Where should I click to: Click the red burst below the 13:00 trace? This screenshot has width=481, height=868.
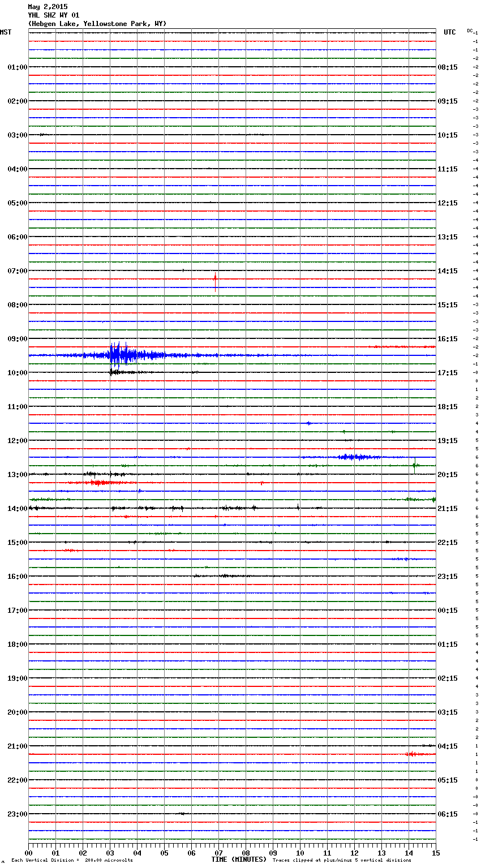99,483
